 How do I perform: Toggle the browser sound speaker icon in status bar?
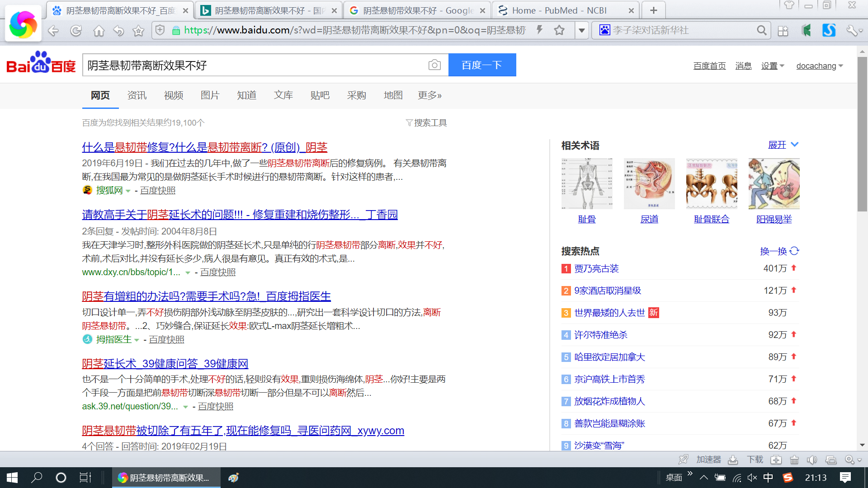812,460
